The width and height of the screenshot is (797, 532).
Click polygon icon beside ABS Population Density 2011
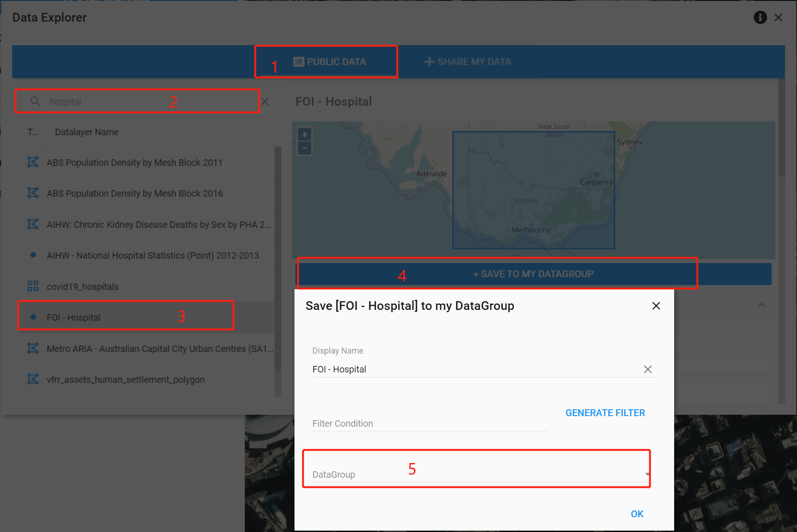coord(33,162)
